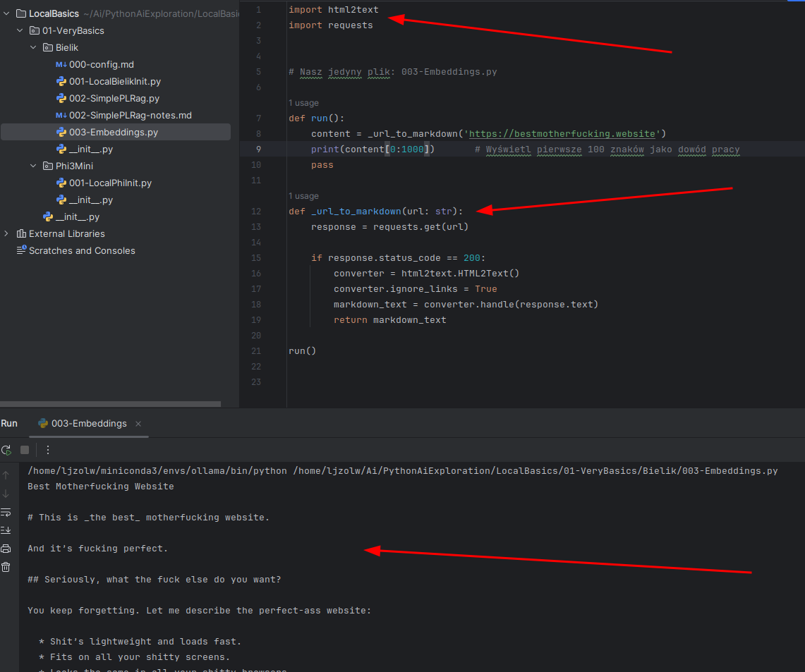The image size is (805, 672).
Task: Click the Print console output icon
Action: pyautogui.click(x=6, y=549)
